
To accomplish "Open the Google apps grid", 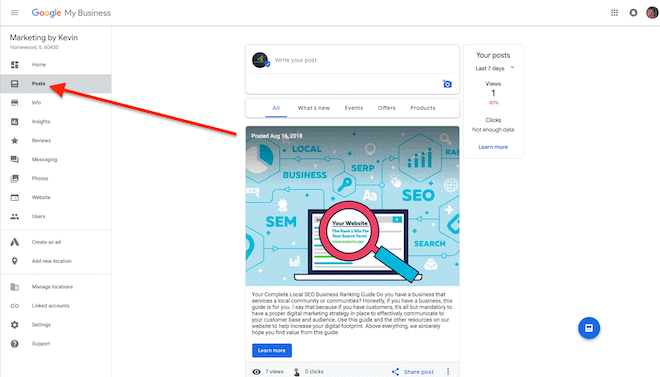I will coord(615,13).
